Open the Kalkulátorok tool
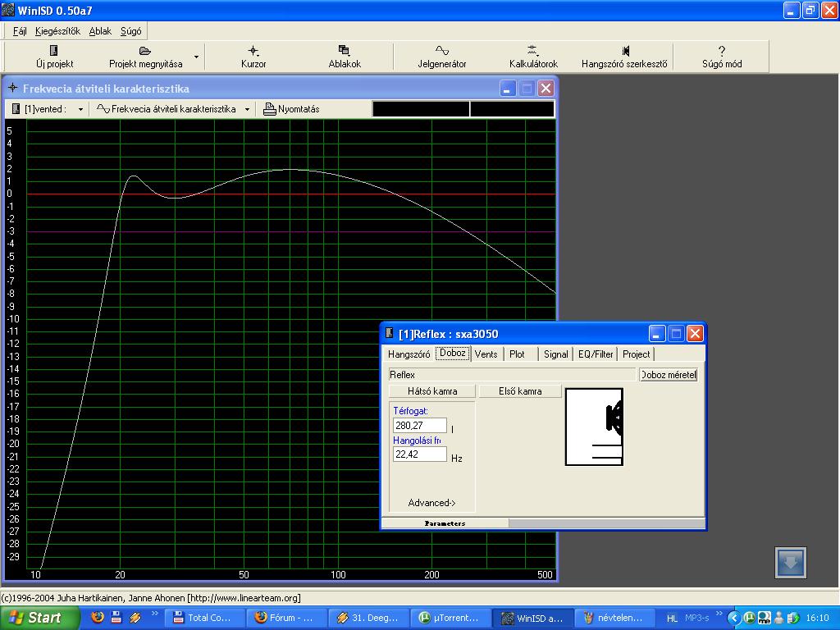The width and height of the screenshot is (840, 630). (533, 51)
